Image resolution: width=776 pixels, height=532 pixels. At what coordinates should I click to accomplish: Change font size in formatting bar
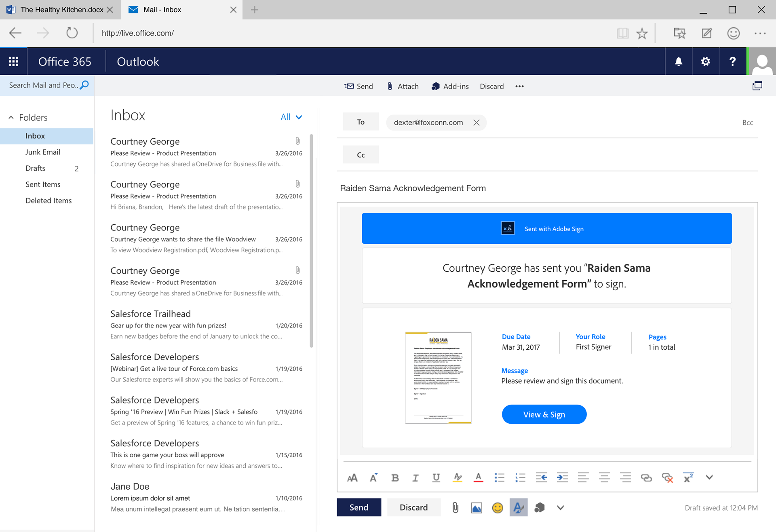[x=352, y=478]
